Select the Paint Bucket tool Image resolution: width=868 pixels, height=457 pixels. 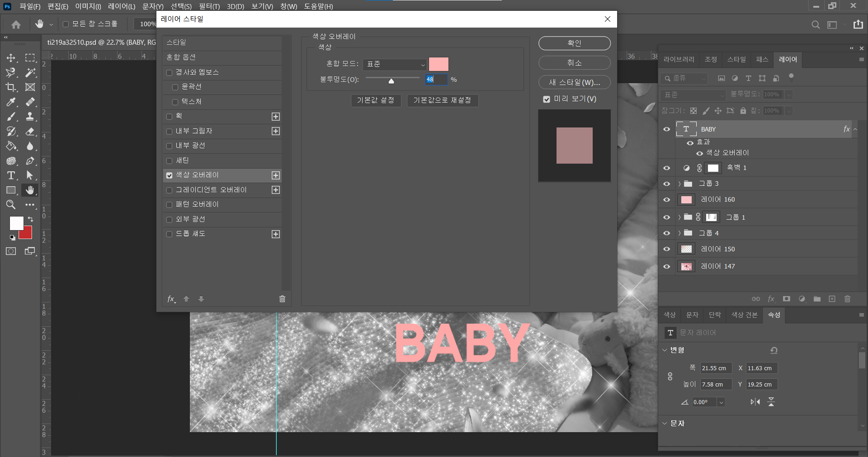point(11,146)
